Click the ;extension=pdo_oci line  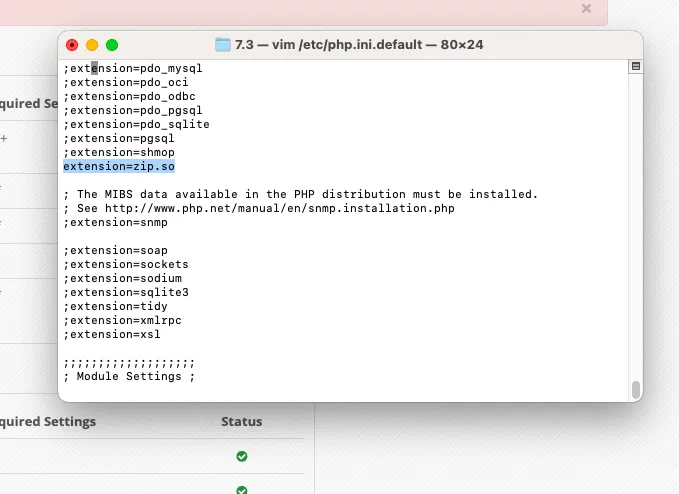tap(126, 82)
